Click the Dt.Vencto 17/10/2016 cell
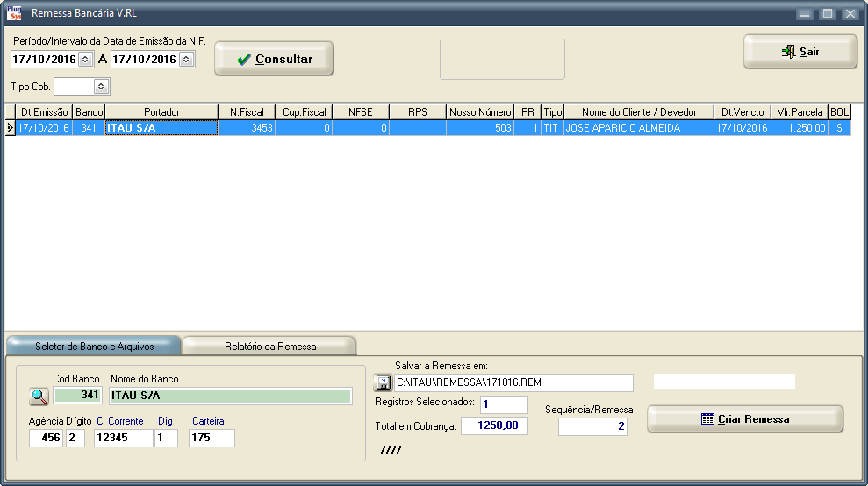The height and width of the screenshot is (486, 868). pyautogui.click(x=742, y=128)
